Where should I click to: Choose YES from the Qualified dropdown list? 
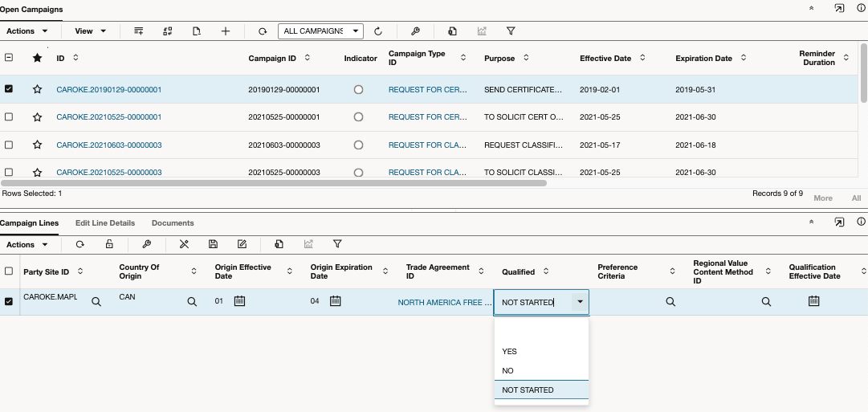point(510,352)
